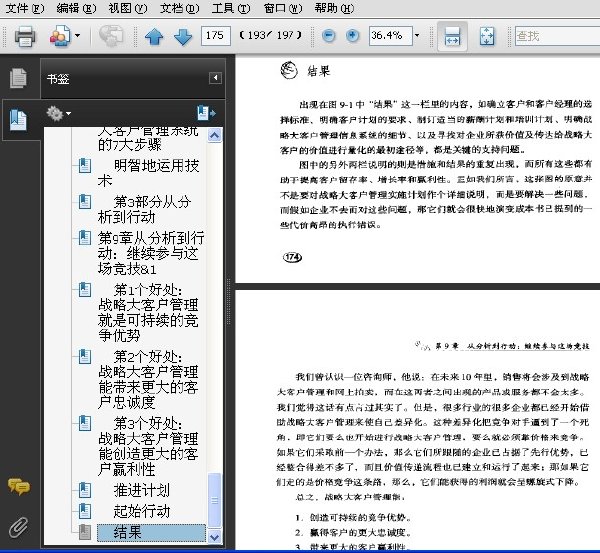Open the bookmarks gear options menu
The height and width of the screenshot is (553, 600).
pos(58,114)
